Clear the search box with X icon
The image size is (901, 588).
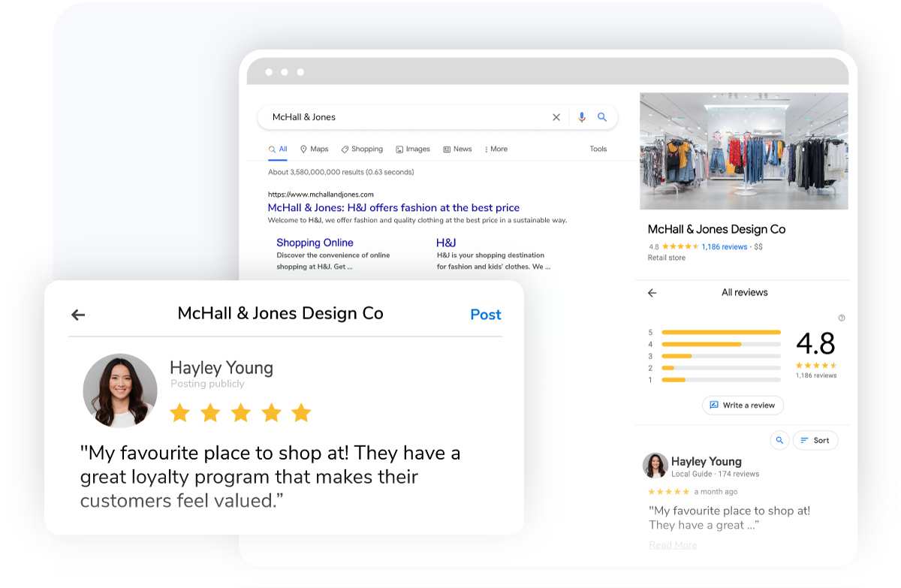coord(556,117)
